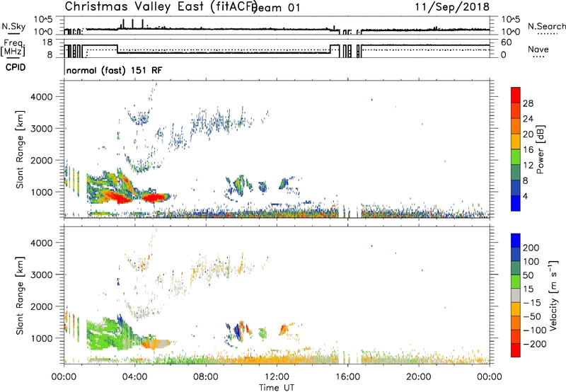Click the 'CPID' label
The image size is (566, 392).
pyautogui.click(x=16, y=67)
